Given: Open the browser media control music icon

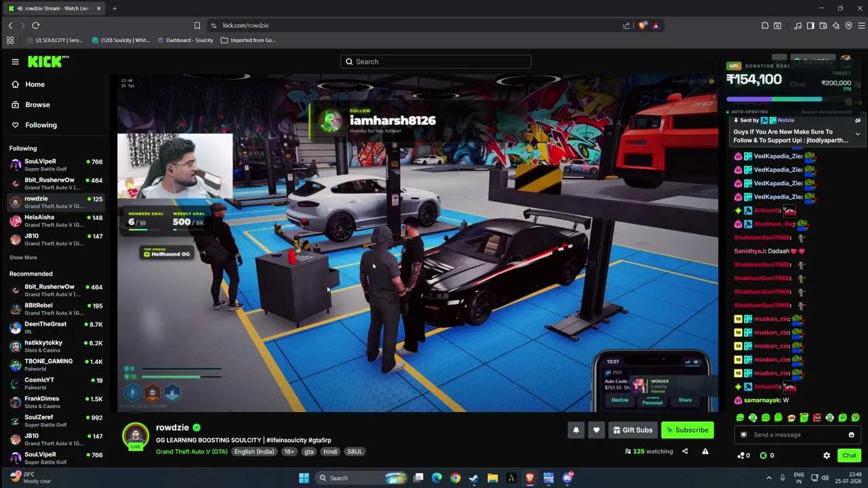Looking at the screenshot, I should pos(798,26).
